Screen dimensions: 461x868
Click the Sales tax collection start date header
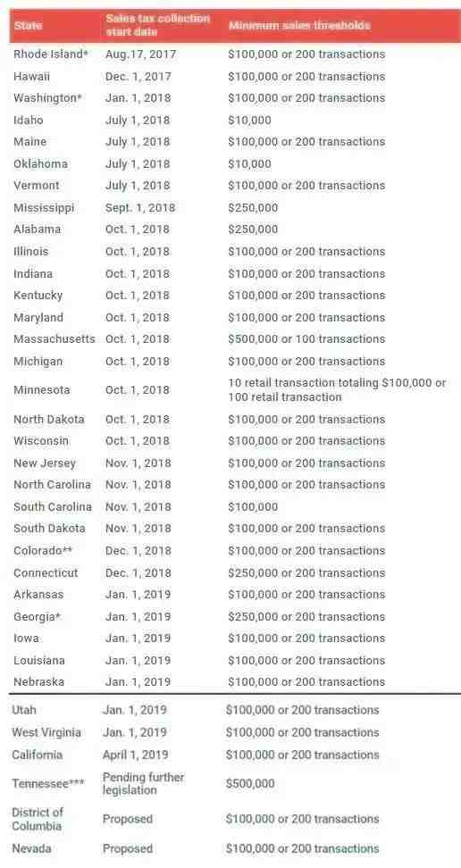point(158,26)
